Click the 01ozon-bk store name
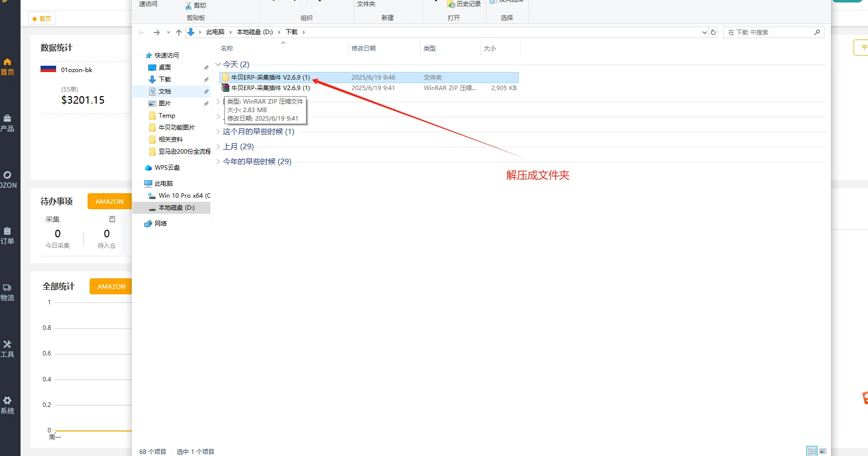Image resolution: width=868 pixels, height=456 pixels. pos(77,70)
